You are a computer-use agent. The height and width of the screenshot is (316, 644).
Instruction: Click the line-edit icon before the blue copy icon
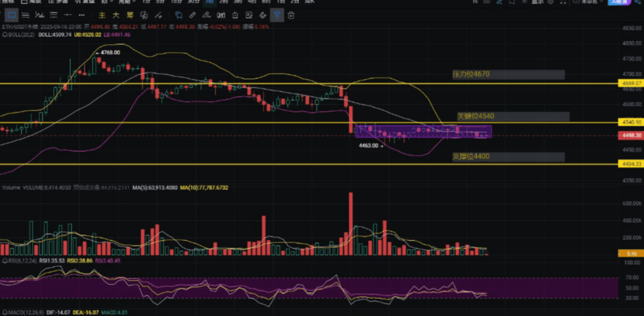click(x=158, y=15)
